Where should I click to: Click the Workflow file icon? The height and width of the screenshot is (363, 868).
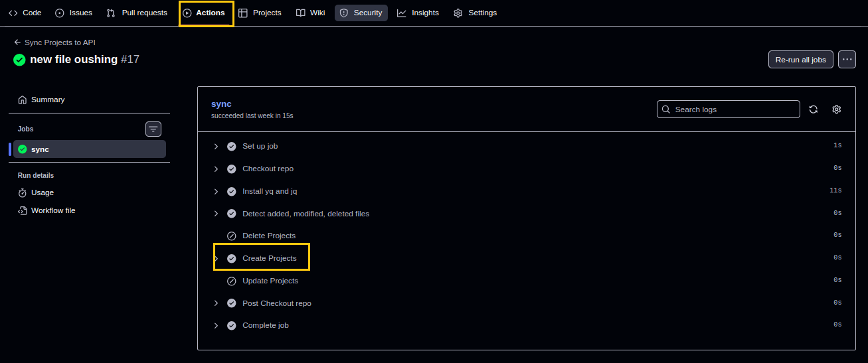point(23,210)
